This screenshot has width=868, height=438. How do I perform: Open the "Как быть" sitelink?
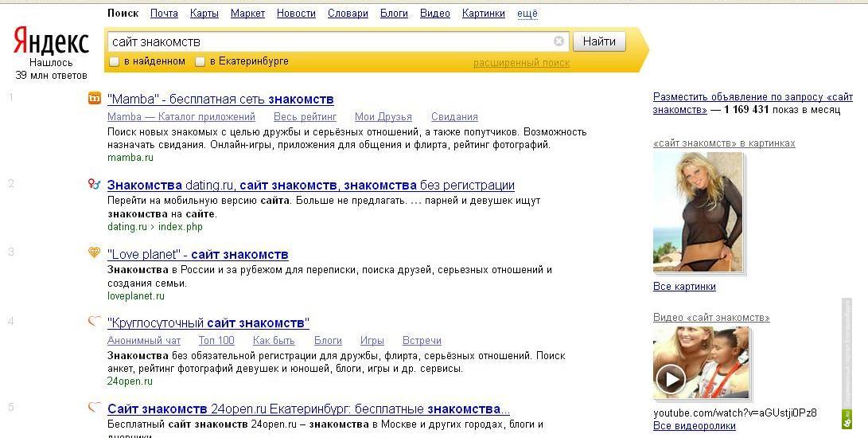click(274, 340)
